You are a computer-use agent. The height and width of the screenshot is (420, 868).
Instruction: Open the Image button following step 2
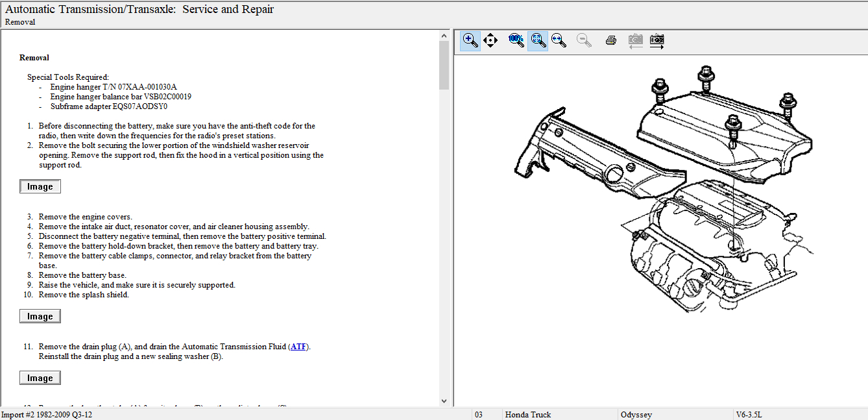40,187
